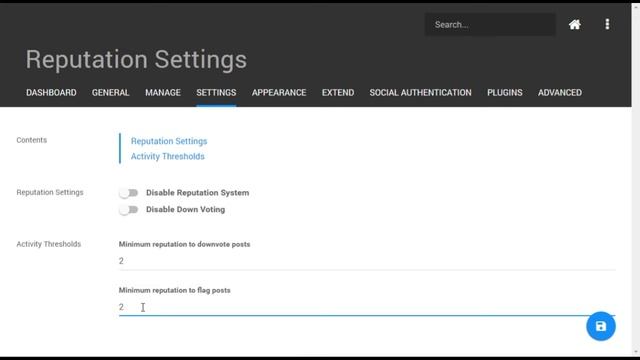Click the blue floating save button

coord(601,326)
